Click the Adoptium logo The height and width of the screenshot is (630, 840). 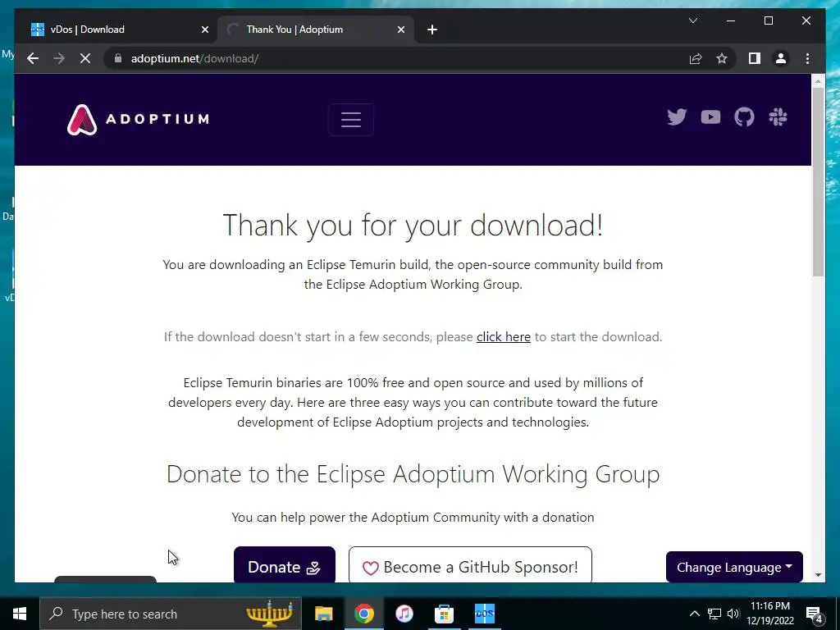tap(138, 120)
